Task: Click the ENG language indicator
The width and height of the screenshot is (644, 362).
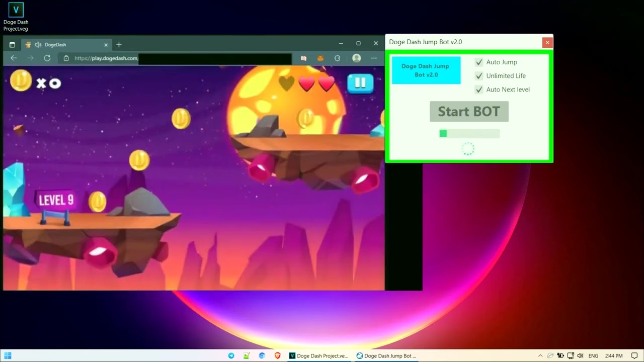Action: pos(594,355)
